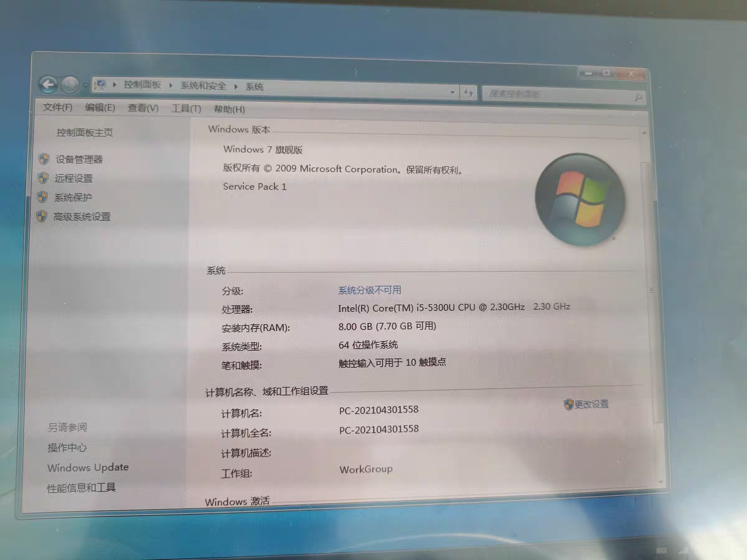Screen dimensions: 747x560
Task: Click the Back arrow button
Action: [x=48, y=84]
